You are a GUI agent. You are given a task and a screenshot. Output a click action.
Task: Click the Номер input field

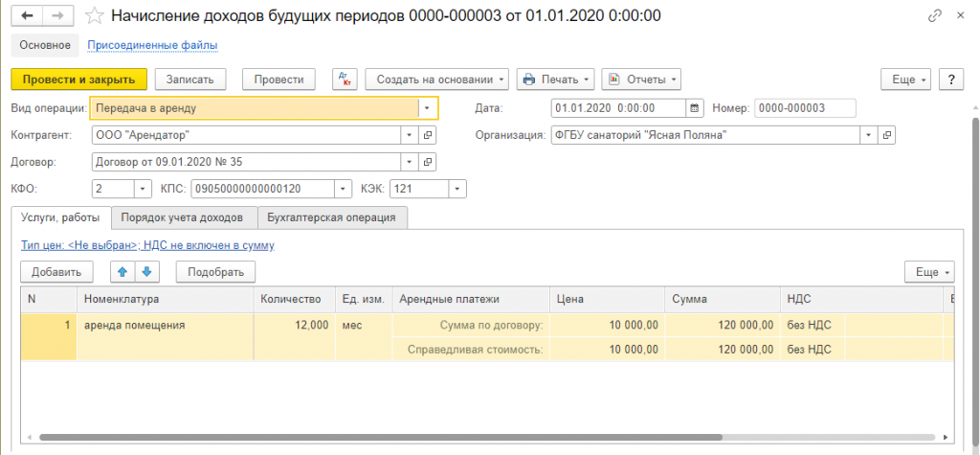tap(804, 108)
